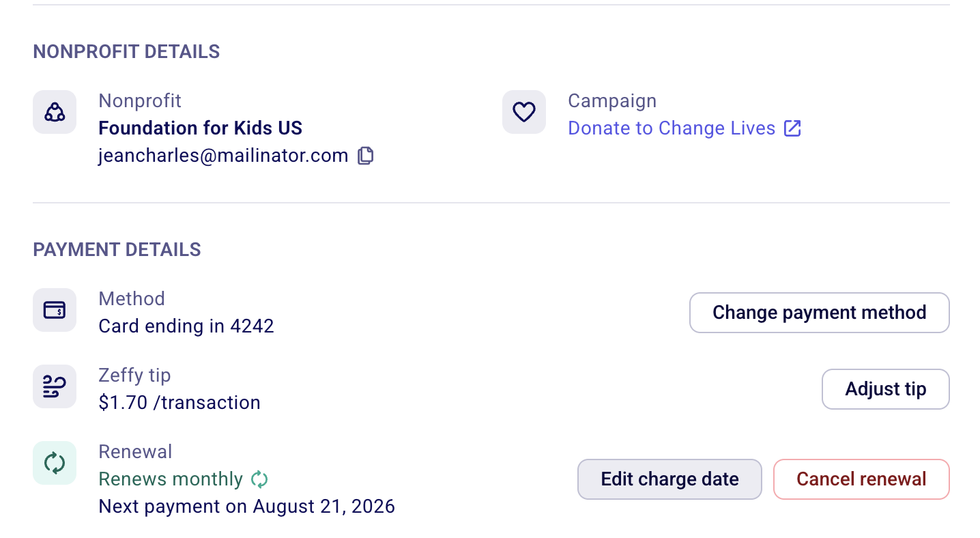Image resolution: width=980 pixels, height=538 pixels.
Task: Click the Adjust tip button
Action: tap(886, 389)
